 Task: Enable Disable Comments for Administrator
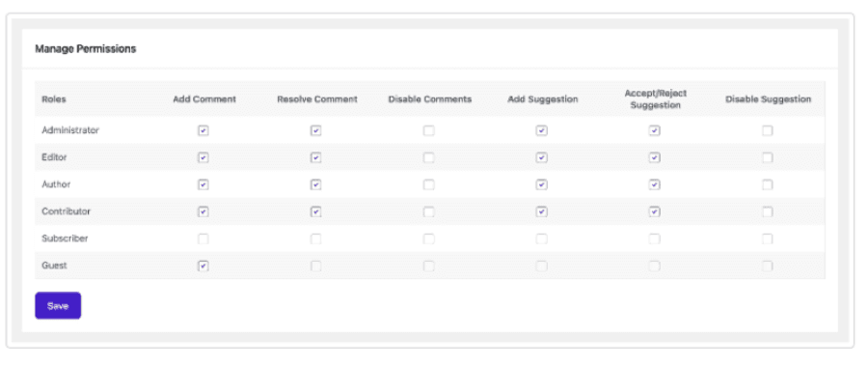[x=429, y=130]
